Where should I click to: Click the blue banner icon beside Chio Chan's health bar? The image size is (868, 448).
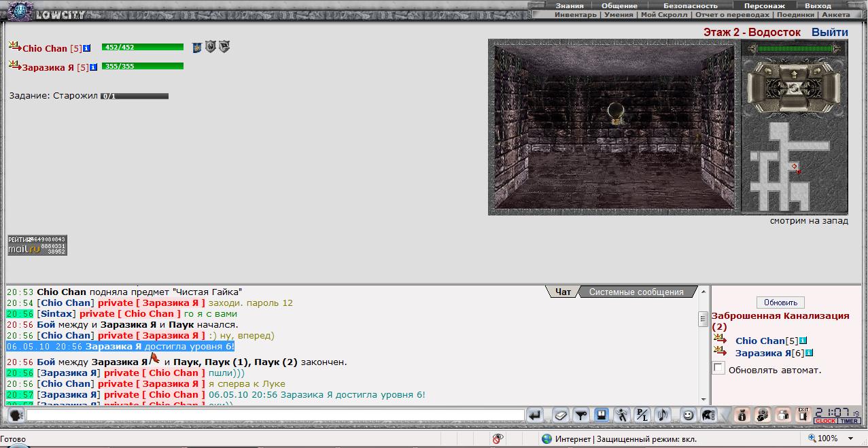(x=196, y=47)
